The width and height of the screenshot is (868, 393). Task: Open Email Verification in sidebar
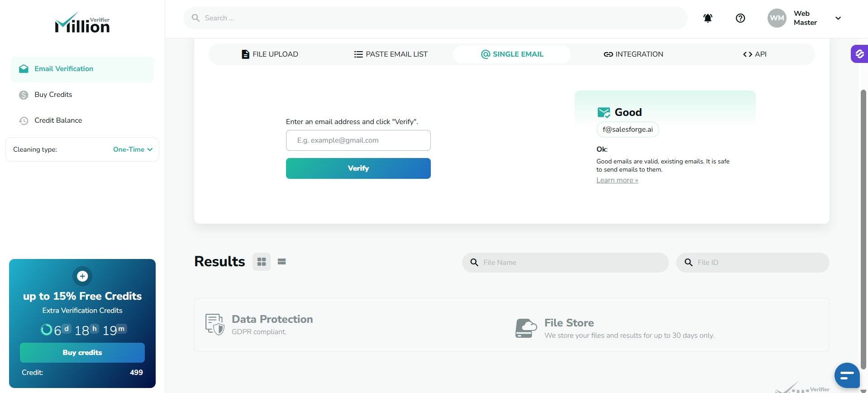pos(82,69)
